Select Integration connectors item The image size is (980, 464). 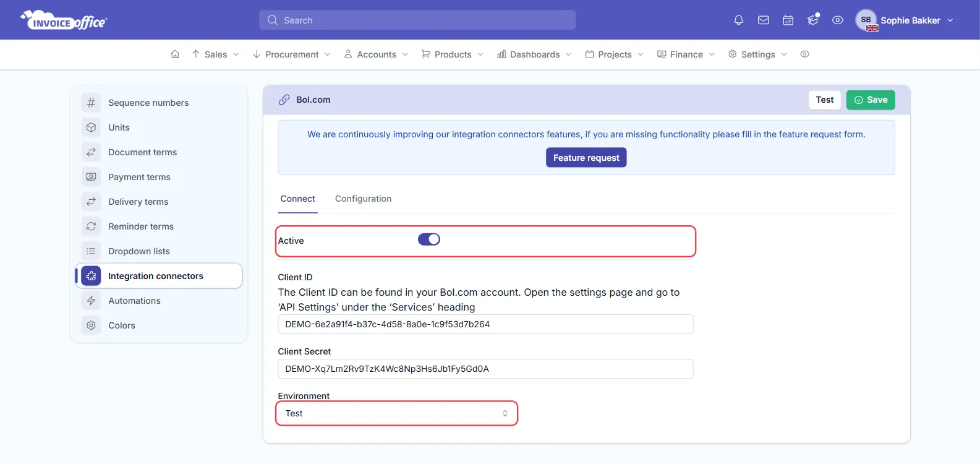159,276
